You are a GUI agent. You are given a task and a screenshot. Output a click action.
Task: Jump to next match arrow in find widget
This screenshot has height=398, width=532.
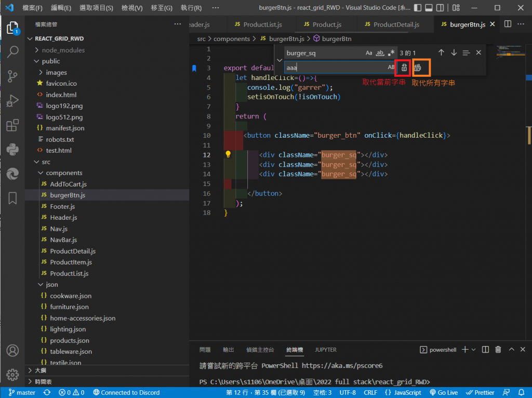(x=454, y=52)
